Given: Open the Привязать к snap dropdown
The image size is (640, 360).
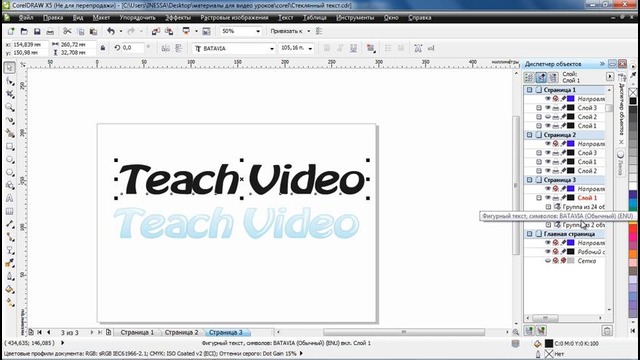Looking at the screenshot, I should [309, 31].
